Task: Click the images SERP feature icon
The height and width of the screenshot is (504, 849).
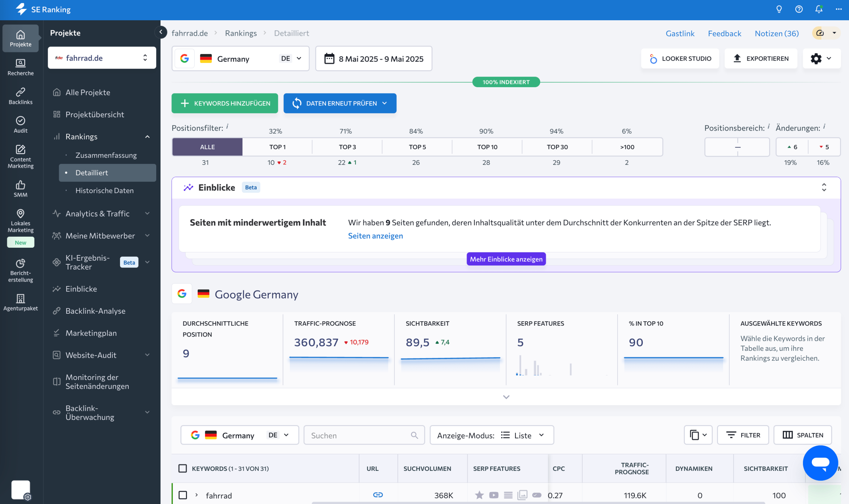Action: pos(522,495)
